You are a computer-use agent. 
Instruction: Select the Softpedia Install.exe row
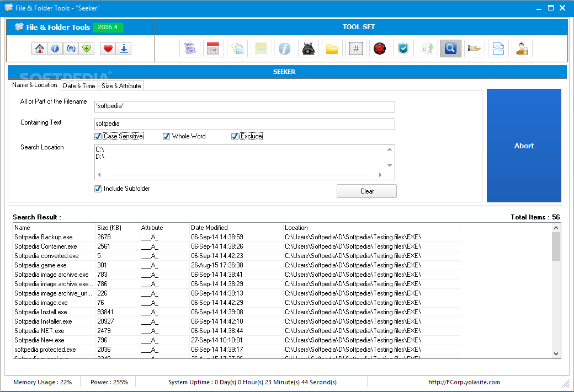pos(236,312)
